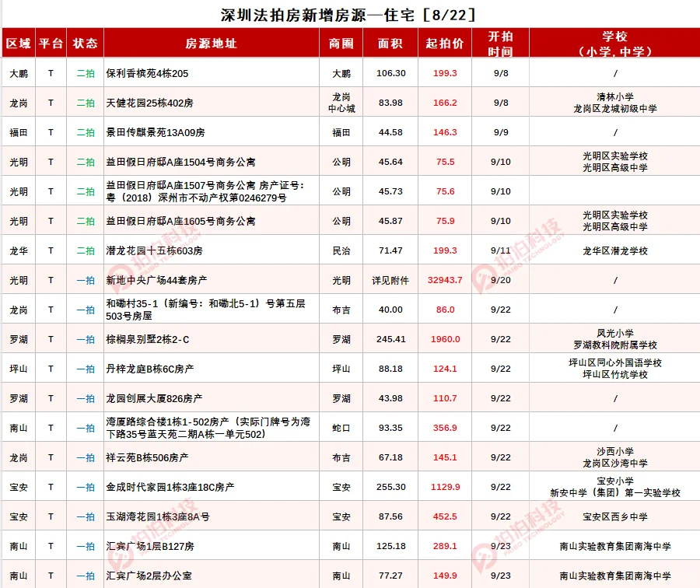Click auction date 9/11
700x588 pixels.
pyautogui.click(x=500, y=251)
